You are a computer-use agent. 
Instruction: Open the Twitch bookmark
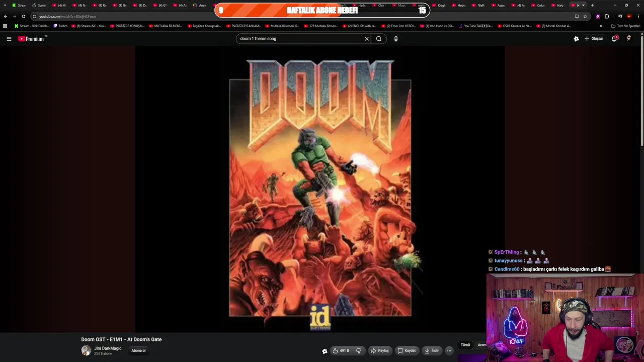pos(60,26)
